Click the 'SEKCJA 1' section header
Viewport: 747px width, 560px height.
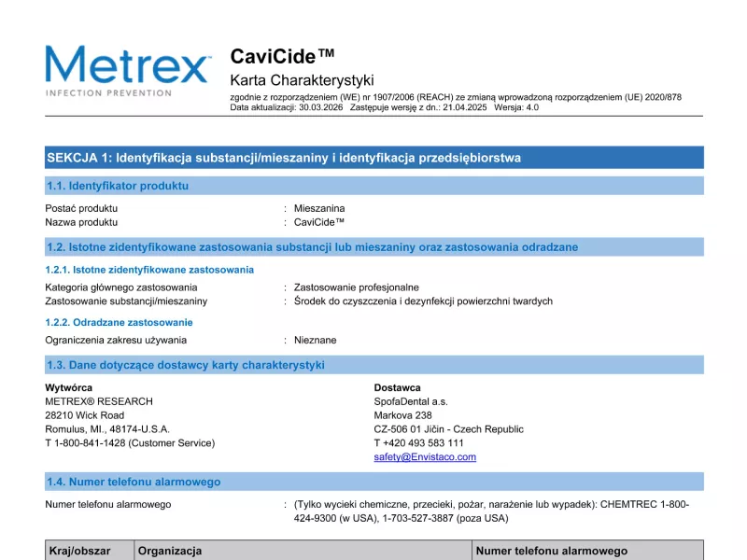pos(374,158)
